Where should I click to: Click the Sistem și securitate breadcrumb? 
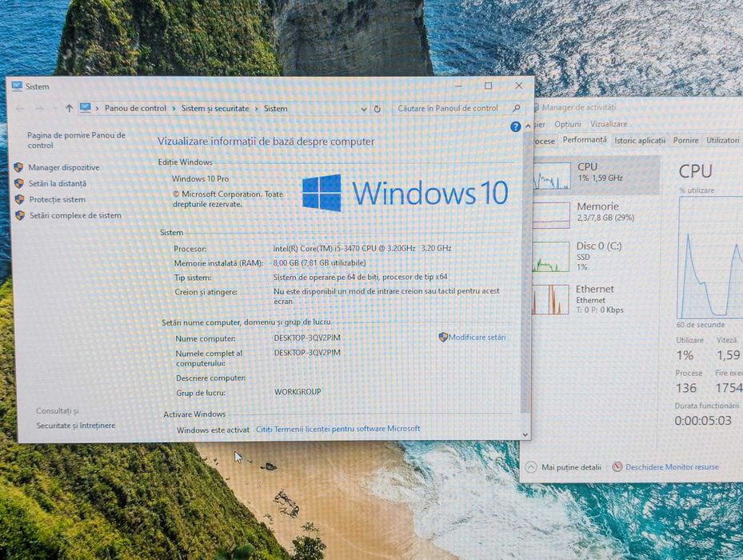215,109
